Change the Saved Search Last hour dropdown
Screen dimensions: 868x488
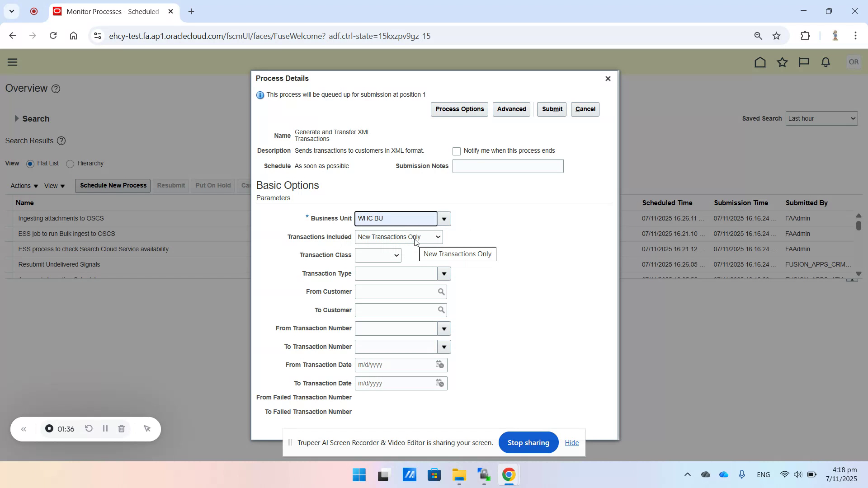point(821,118)
